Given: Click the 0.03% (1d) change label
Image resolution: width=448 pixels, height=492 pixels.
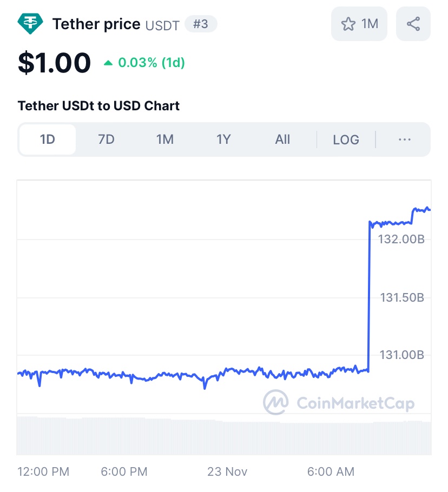Looking at the screenshot, I should [151, 63].
